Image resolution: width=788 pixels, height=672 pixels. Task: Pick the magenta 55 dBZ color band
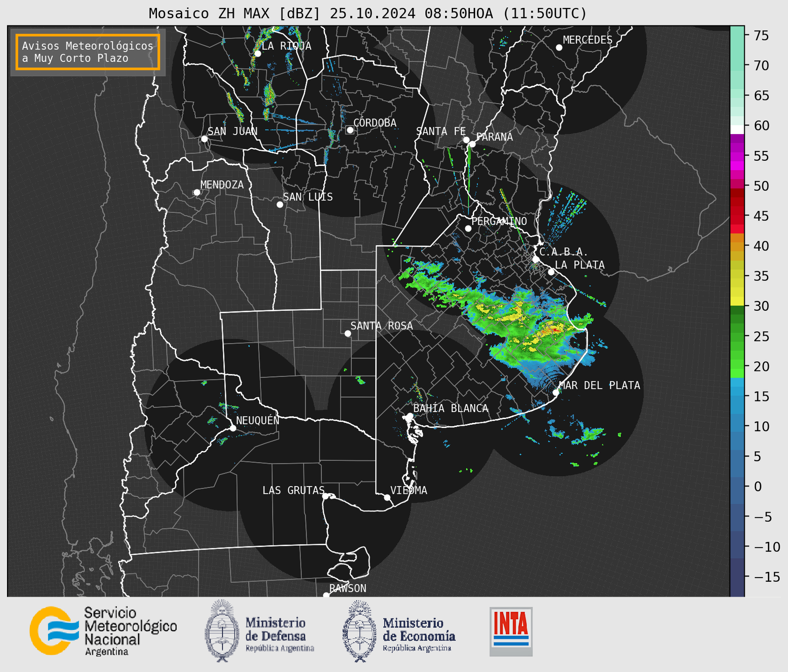pos(737,156)
